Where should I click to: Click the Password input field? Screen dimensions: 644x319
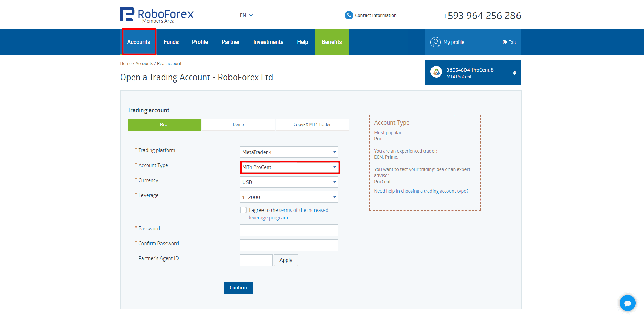pos(289,230)
